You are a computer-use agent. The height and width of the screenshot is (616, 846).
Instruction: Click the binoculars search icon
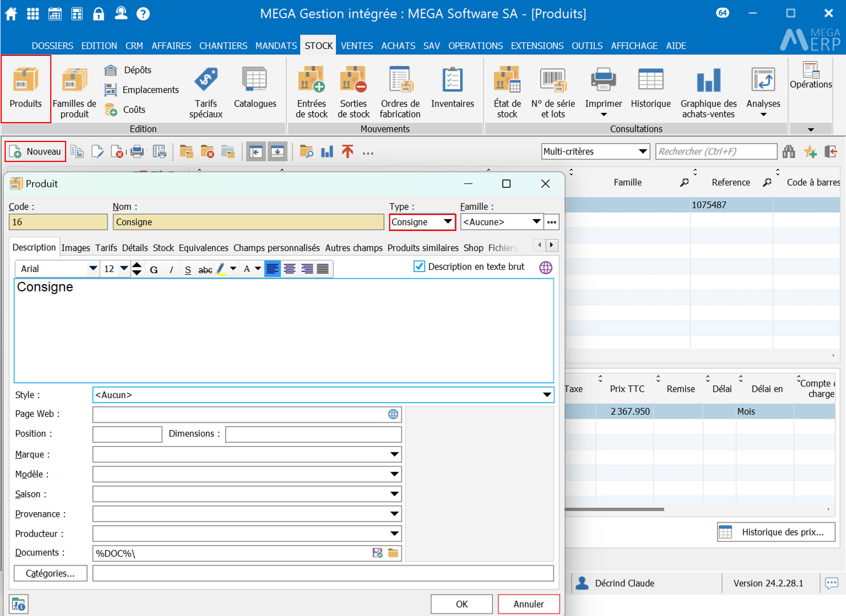pos(789,151)
